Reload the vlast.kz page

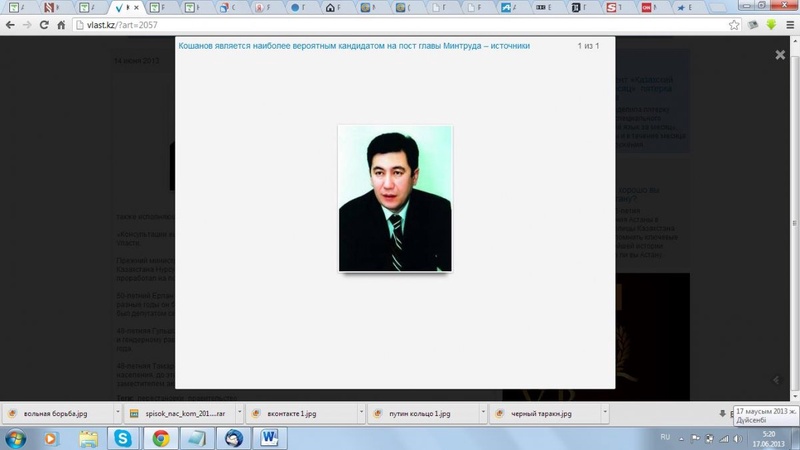pos(44,25)
